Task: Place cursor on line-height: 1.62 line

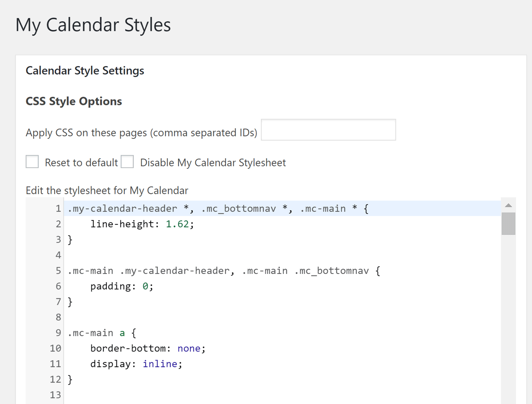Action: pyautogui.click(x=142, y=224)
